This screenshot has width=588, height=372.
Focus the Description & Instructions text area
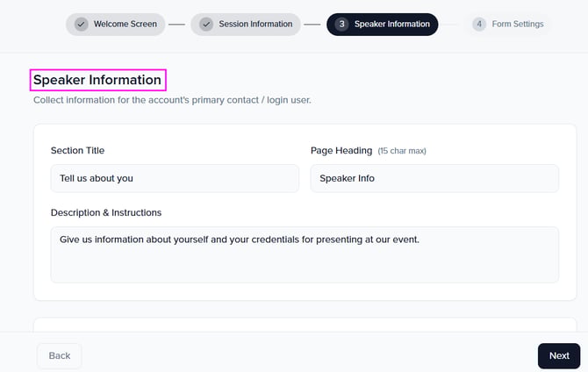[305, 254]
